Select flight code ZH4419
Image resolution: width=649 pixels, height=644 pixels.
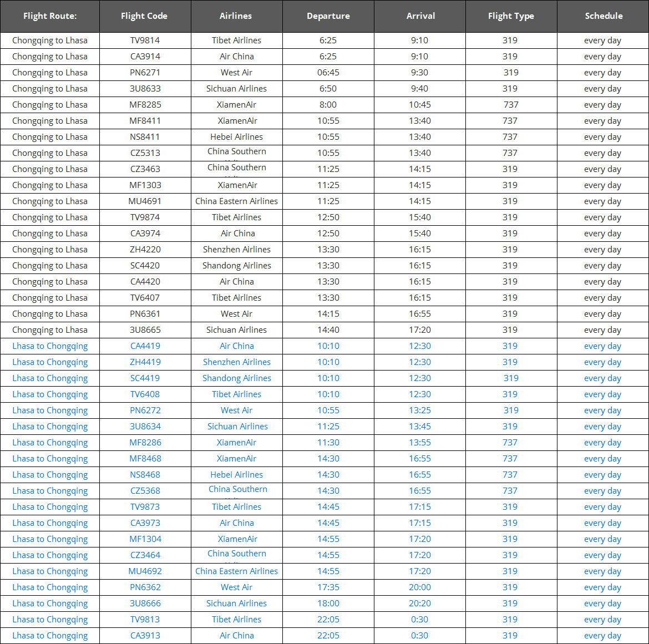coord(145,363)
